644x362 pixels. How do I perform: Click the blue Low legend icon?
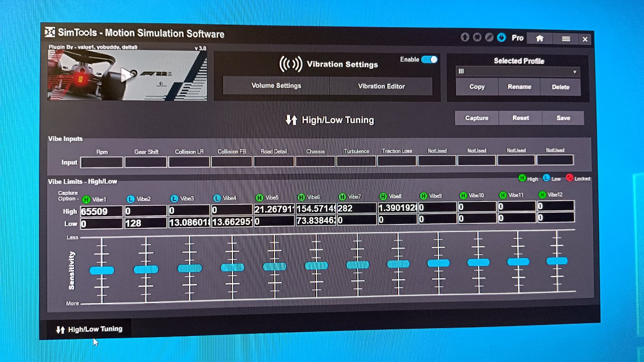coord(546,178)
